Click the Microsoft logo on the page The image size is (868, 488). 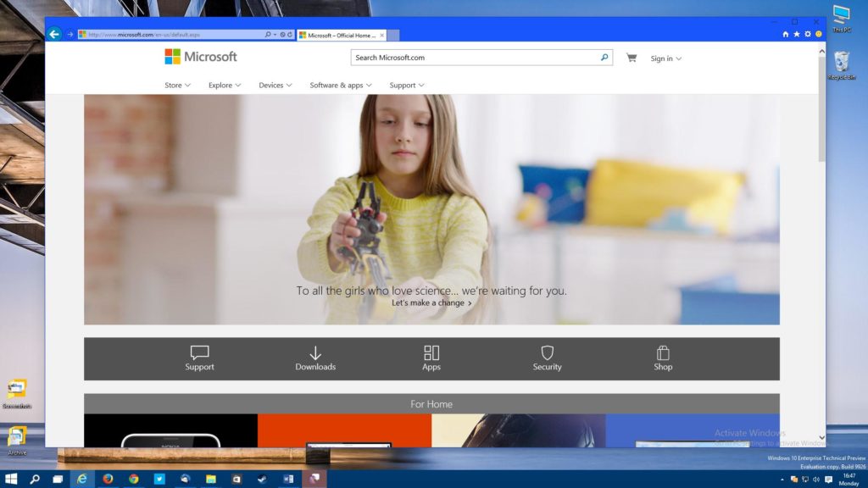pyautogui.click(x=200, y=57)
